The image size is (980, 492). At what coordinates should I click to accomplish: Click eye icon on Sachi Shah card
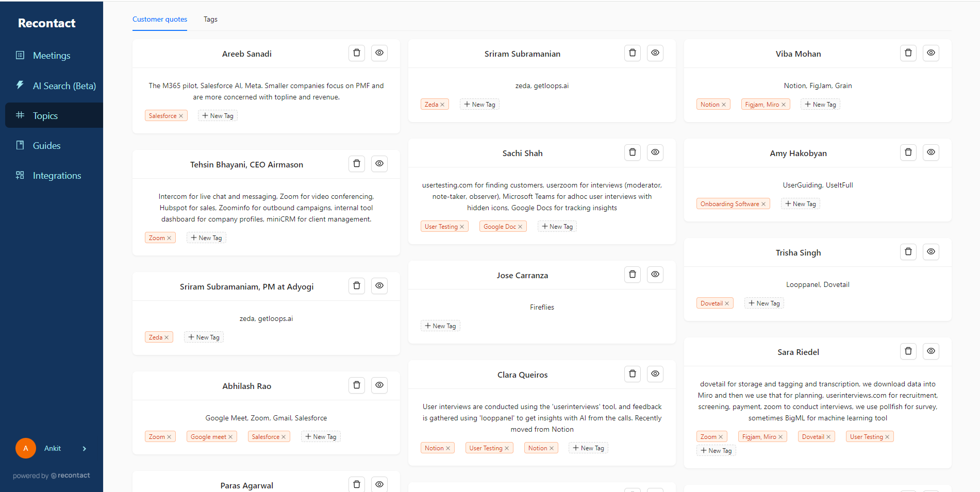tap(655, 152)
